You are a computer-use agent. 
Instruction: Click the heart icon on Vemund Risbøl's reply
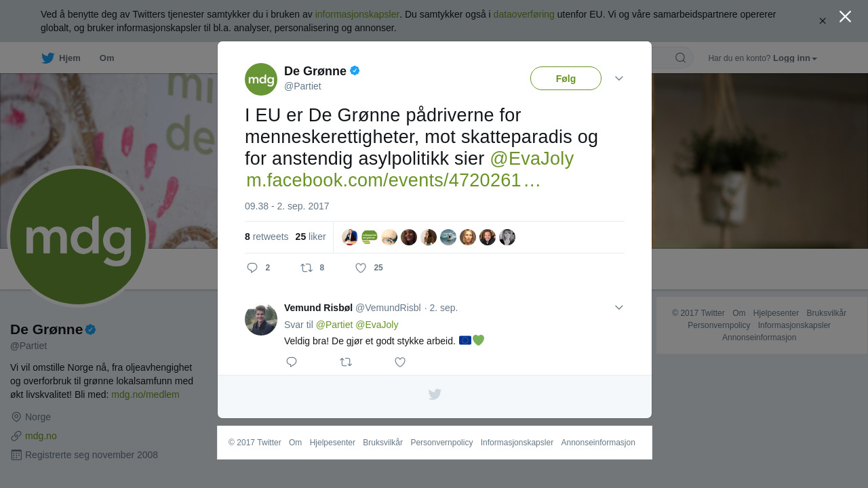click(400, 362)
